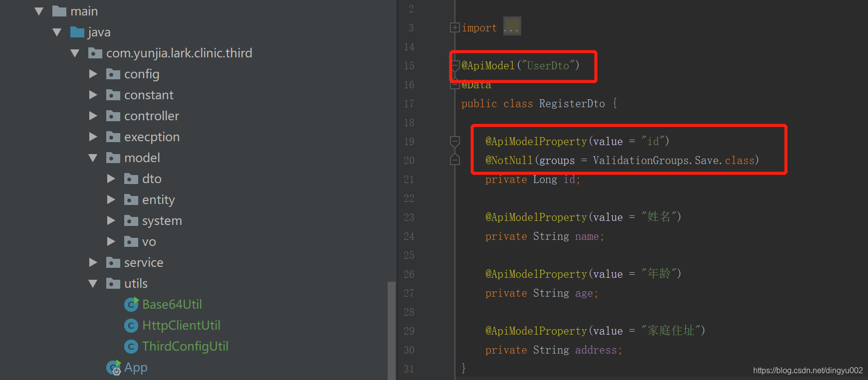Click the private String address field
This screenshot has width=868, height=380.
(x=554, y=350)
